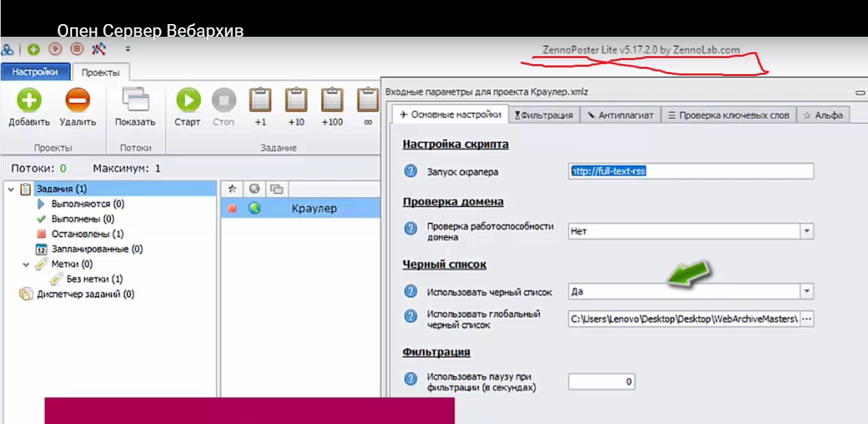Click the small stop icon in quick access bar
Screen dimensions: 868x424
click(x=77, y=49)
